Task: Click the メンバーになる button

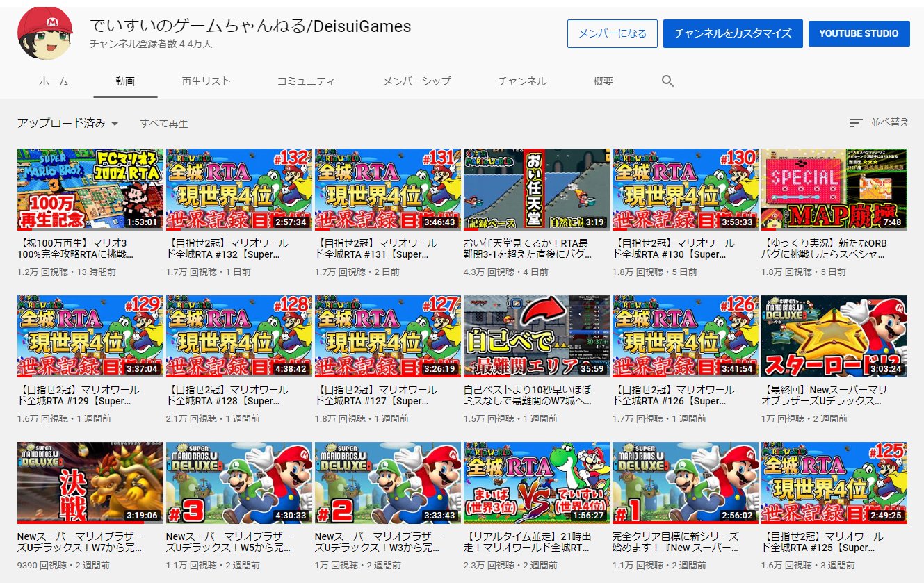Action: click(613, 33)
